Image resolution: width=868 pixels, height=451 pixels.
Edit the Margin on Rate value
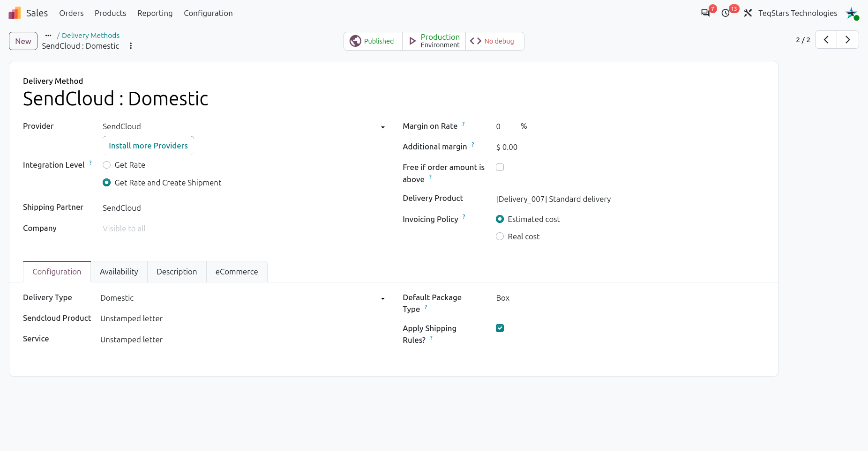click(506, 126)
